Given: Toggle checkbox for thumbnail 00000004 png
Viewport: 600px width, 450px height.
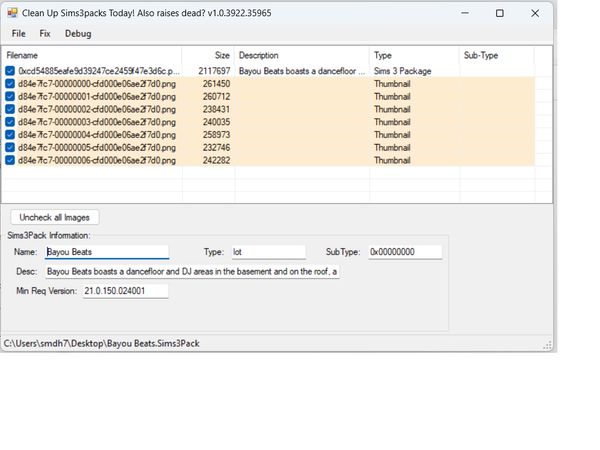Looking at the screenshot, I should (x=10, y=135).
